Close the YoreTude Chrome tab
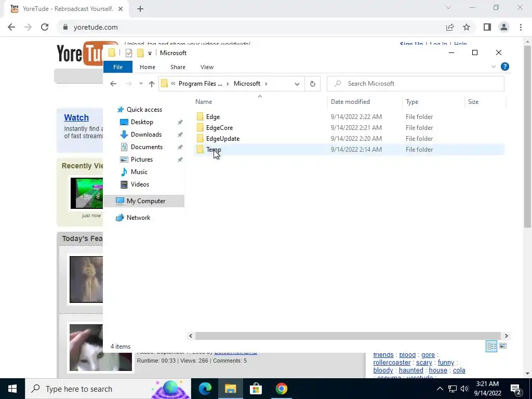The width and height of the screenshot is (532, 399). (121, 9)
